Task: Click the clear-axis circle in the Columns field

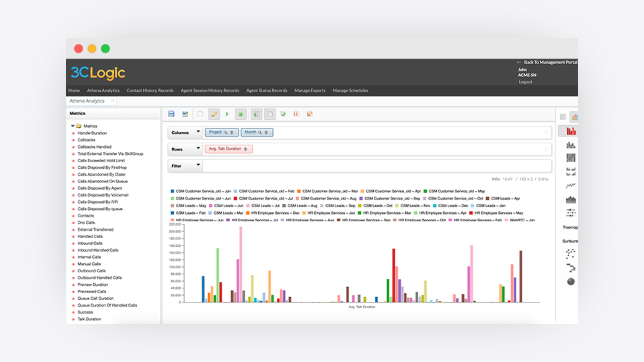Action: click(x=546, y=132)
